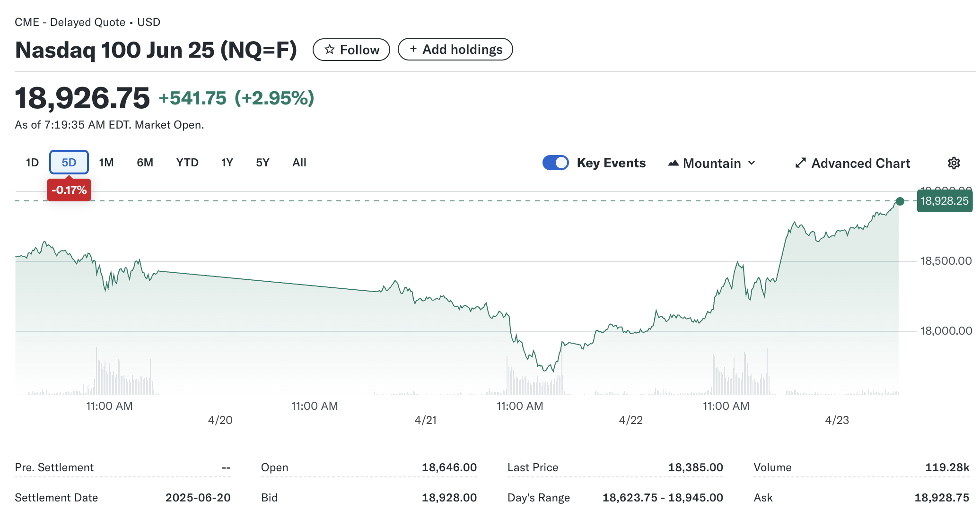Show YTD chart range
Image resolution: width=980 pixels, height=518 pixels.
(x=187, y=163)
